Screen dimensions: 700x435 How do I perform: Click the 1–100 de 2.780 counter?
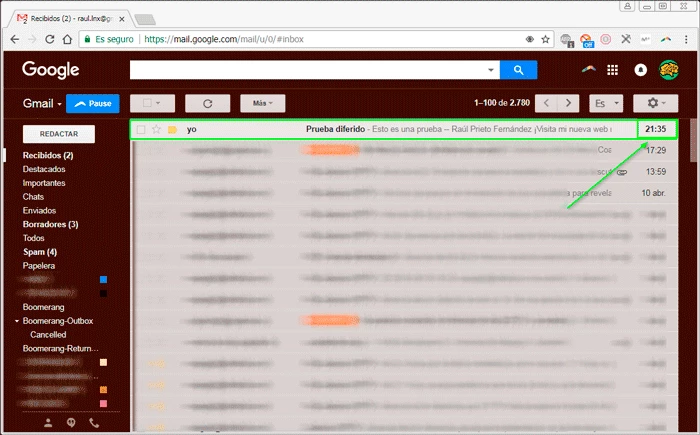502,103
